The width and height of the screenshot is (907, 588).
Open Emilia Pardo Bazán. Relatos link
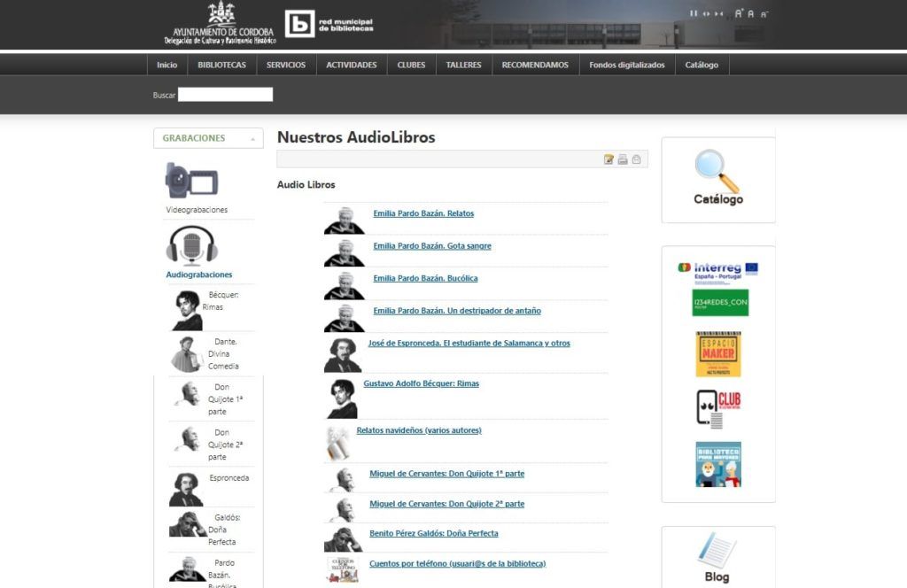[423, 213]
